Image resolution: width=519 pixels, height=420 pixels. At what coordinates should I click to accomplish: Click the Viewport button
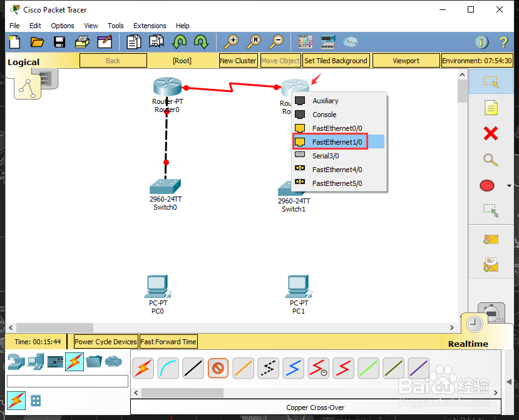[406, 61]
